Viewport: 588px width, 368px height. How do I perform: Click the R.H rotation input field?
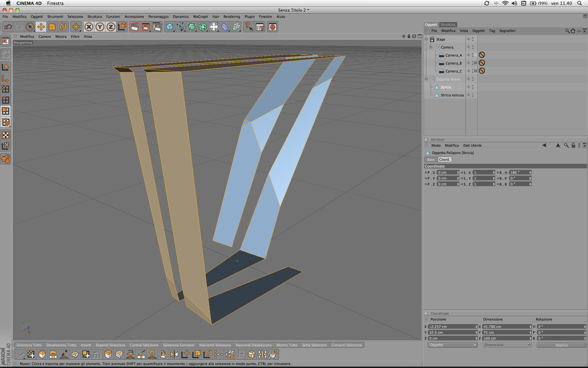(519, 172)
